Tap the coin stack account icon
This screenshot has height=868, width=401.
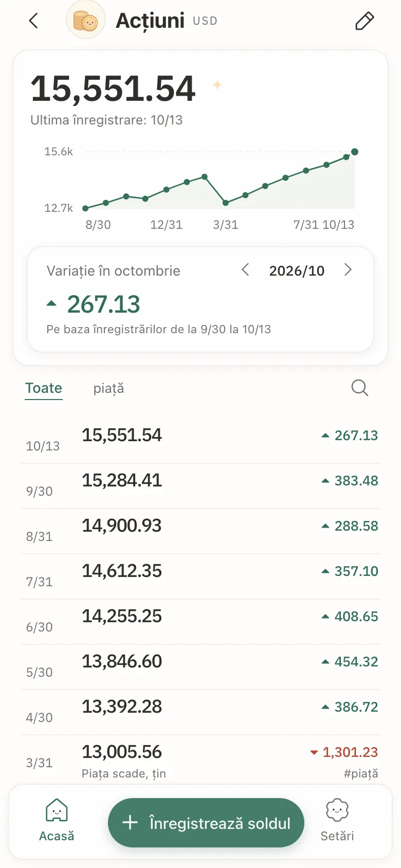86,21
